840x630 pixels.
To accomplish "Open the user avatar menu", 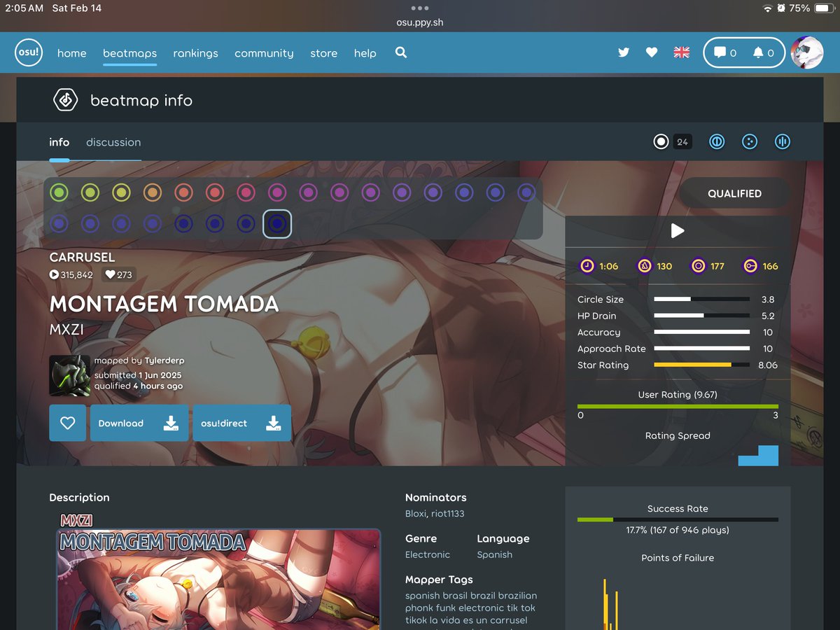I will click(x=807, y=52).
